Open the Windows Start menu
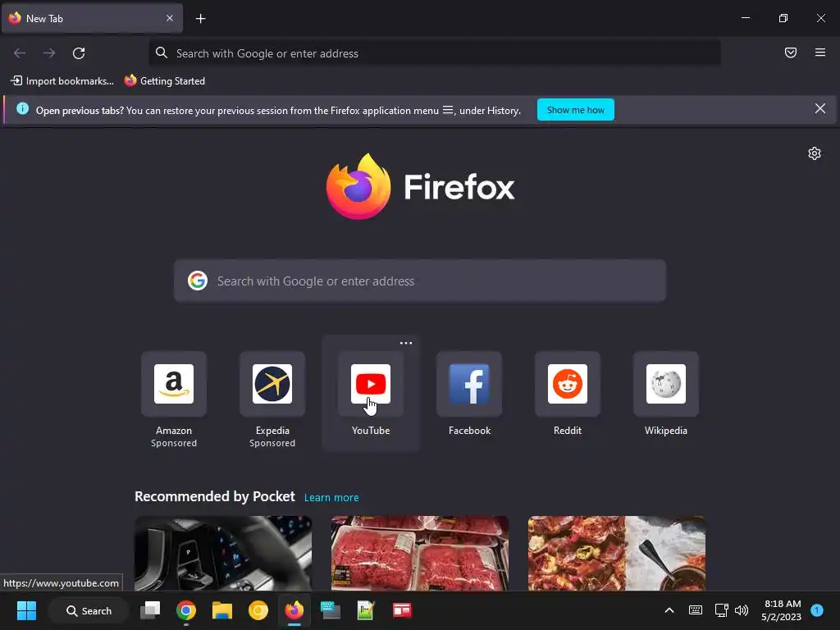840x630 pixels. pyautogui.click(x=26, y=610)
